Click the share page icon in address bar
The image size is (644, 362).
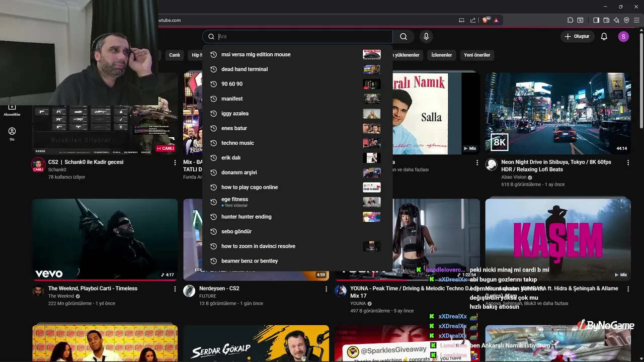coord(473,20)
